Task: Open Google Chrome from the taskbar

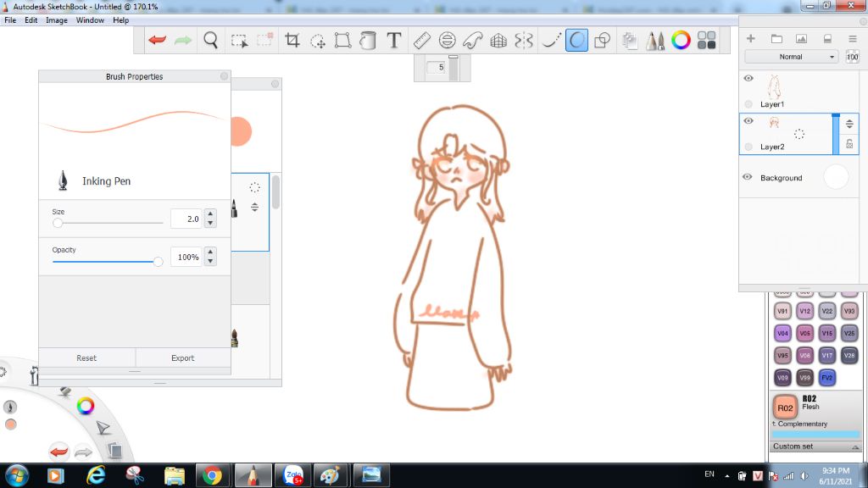Action: 212,475
